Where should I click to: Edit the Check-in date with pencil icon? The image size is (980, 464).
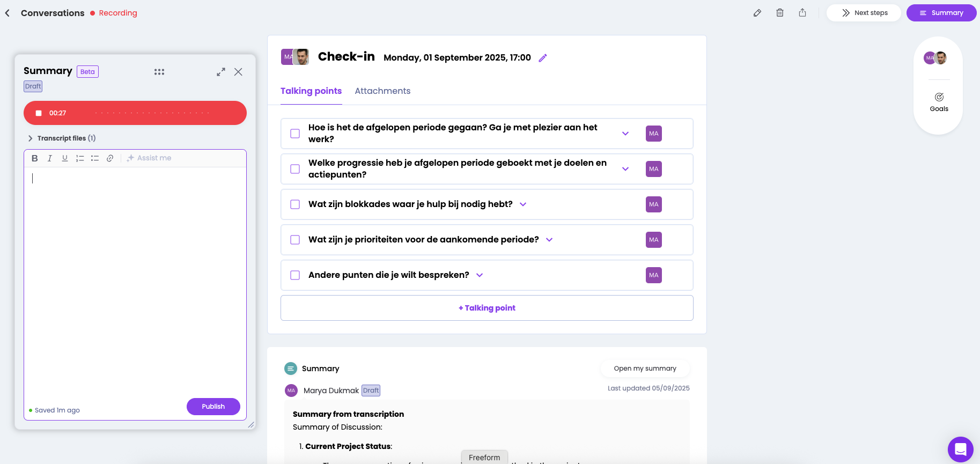(543, 58)
